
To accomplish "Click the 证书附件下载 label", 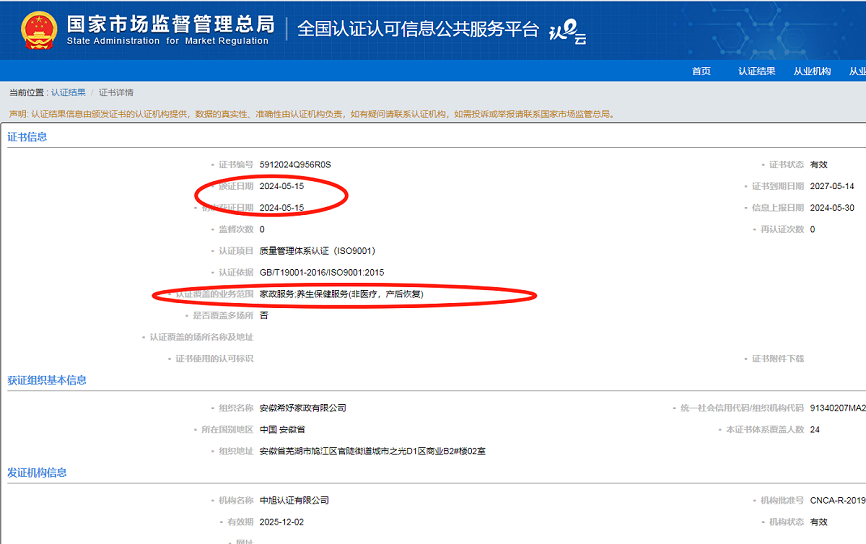I will click(x=777, y=358).
